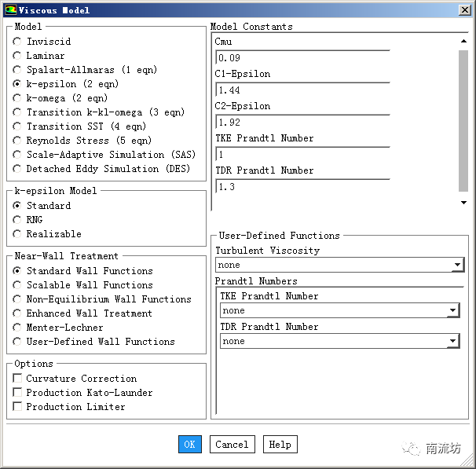The width and height of the screenshot is (476, 469).
Task: Click the C2-Epsilon input field
Action: tap(302, 122)
